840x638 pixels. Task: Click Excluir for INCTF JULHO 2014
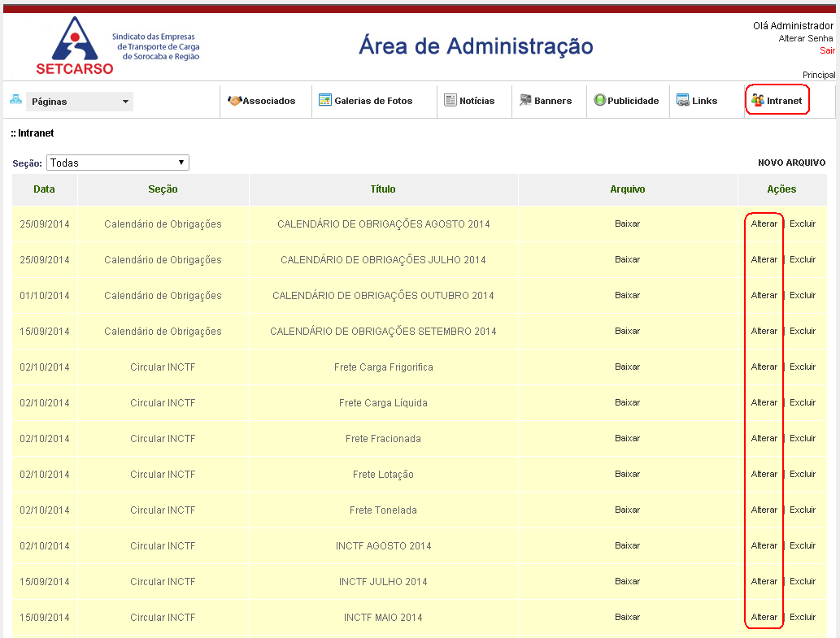(x=803, y=581)
